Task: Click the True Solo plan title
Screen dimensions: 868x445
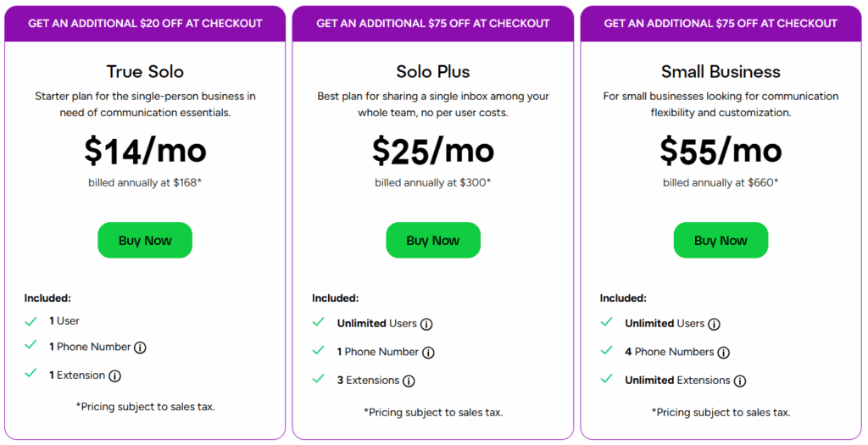Action: click(145, 72)
